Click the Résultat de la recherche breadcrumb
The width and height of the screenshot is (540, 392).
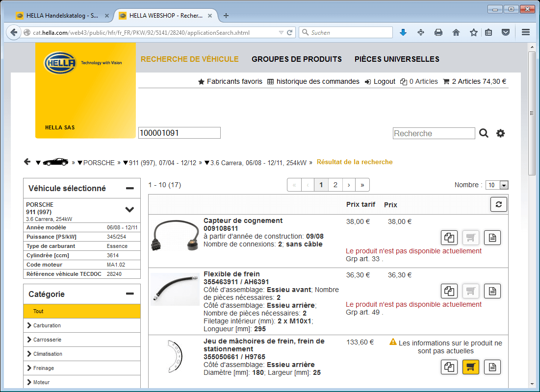click(x=355, y=162)
